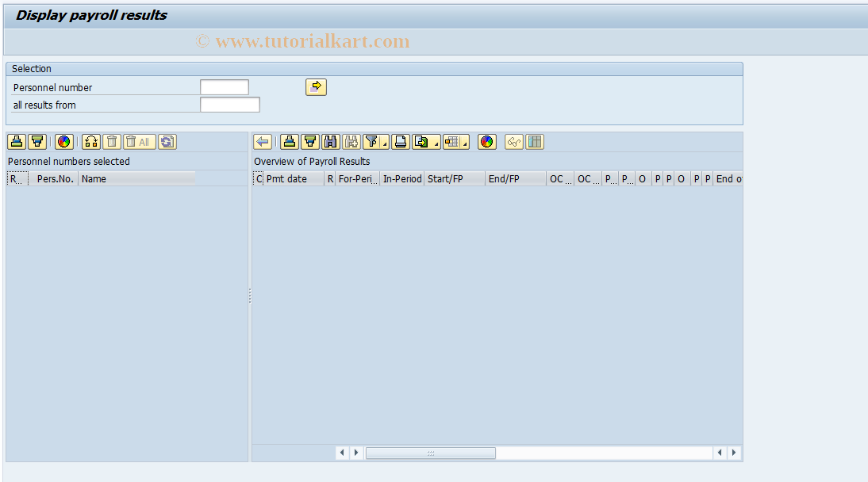Image resolution: width=868 pixels, height=482 pixels.
Task: Open ABC analysis in left personnel toolbar
Action: (x=64, y=142)
